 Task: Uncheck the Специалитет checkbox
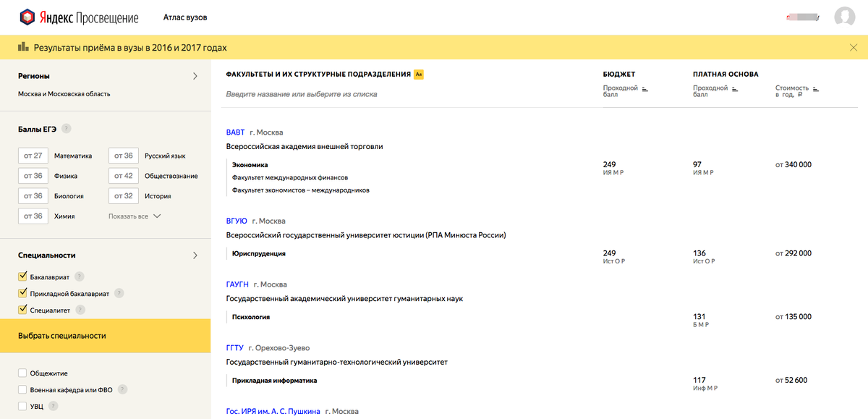tap(22, 310)
